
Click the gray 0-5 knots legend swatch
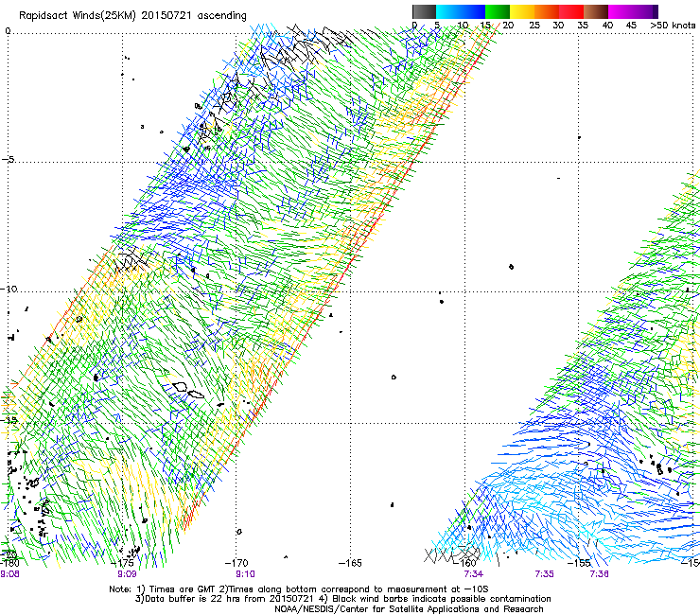(425, 11)
